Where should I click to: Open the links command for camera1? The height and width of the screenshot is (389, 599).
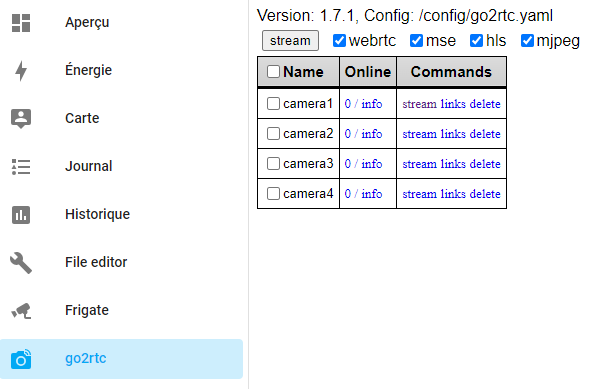pyautogui.click(x=453, y=104)
